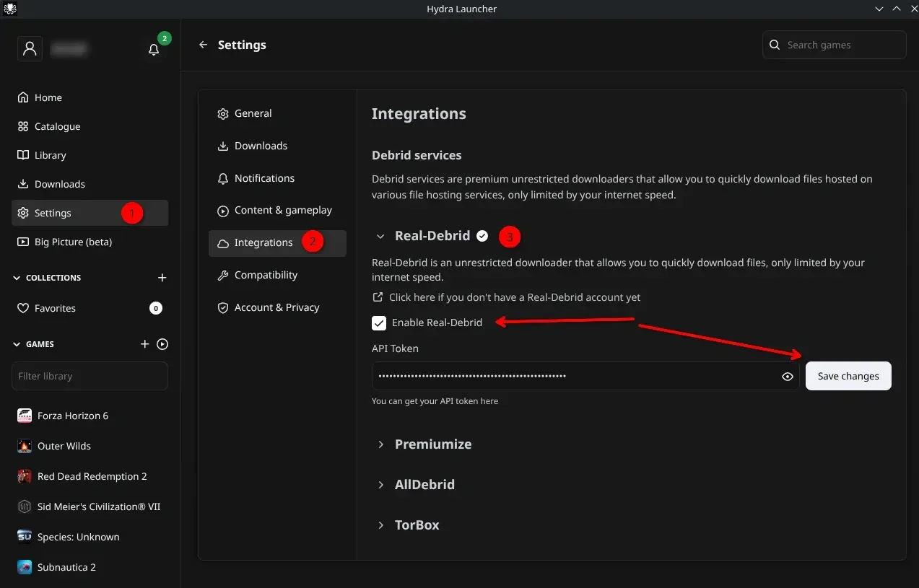Expand the TorBox section
Screen dimensions: 919x588
[x=380, y=525]
